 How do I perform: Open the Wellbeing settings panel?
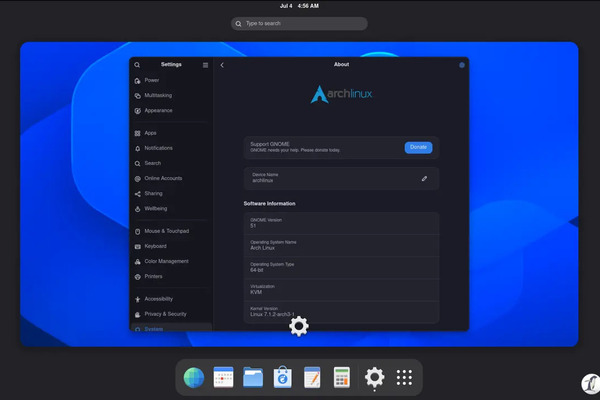[x=171, y=209]
